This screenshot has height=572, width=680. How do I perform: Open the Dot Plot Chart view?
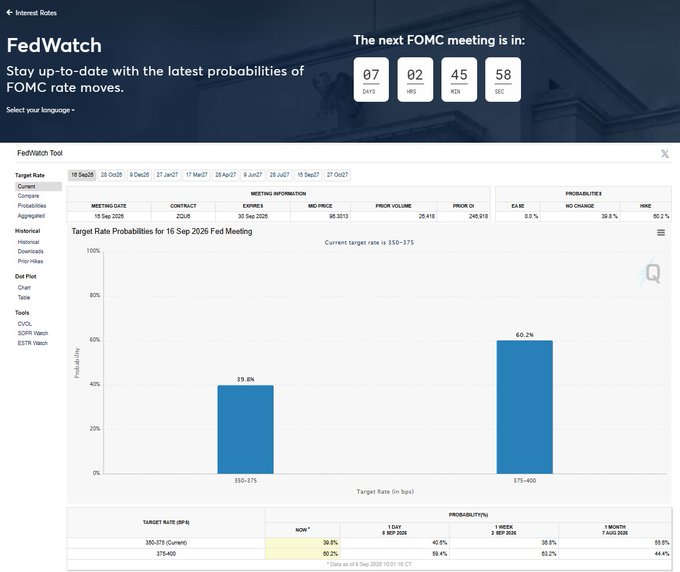point(24,288)
